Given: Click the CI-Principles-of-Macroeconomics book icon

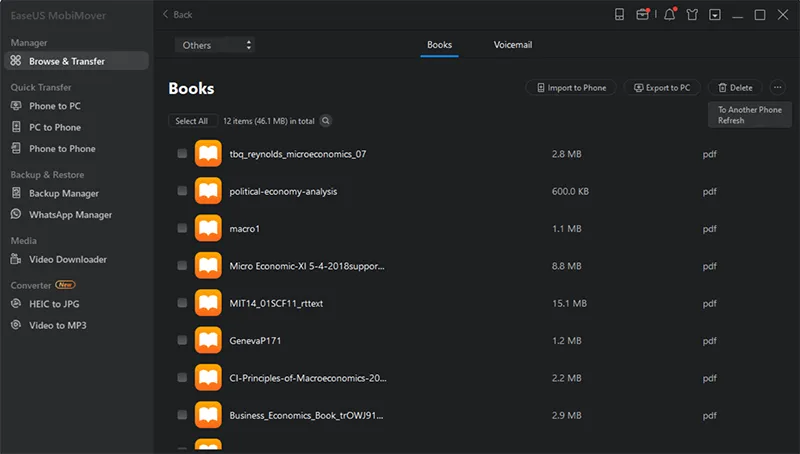Looking at the screenshot, I should (208, 377).
